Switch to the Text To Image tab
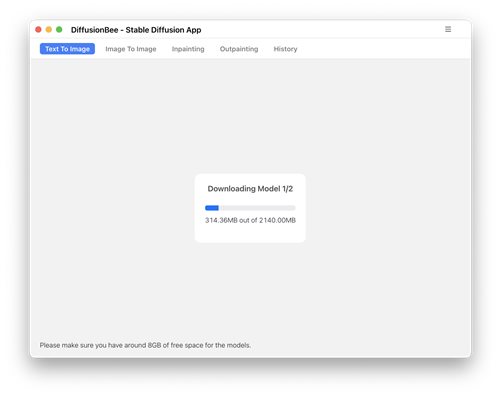500x396 pixels. (x=67, y=49)
